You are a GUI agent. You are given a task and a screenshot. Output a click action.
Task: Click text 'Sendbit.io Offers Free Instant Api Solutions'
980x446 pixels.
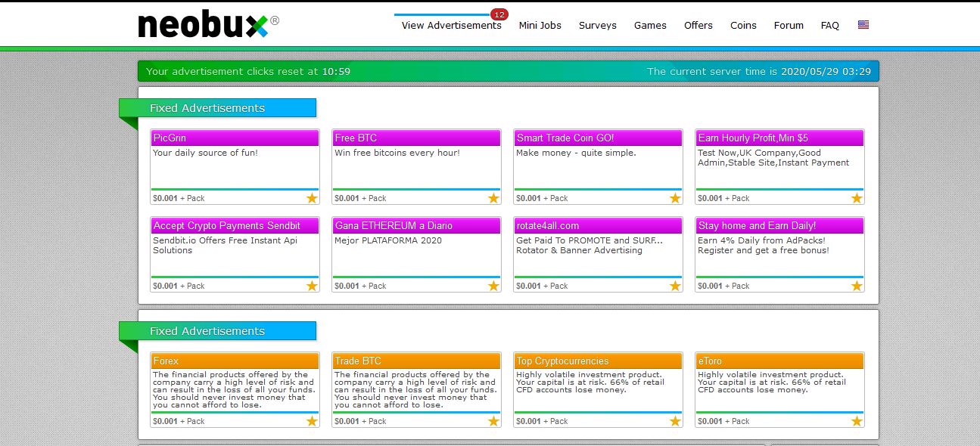coord(226,246)
